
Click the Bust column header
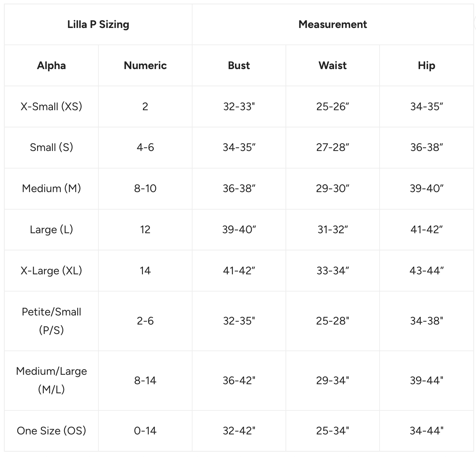click(x=239, y=65)
